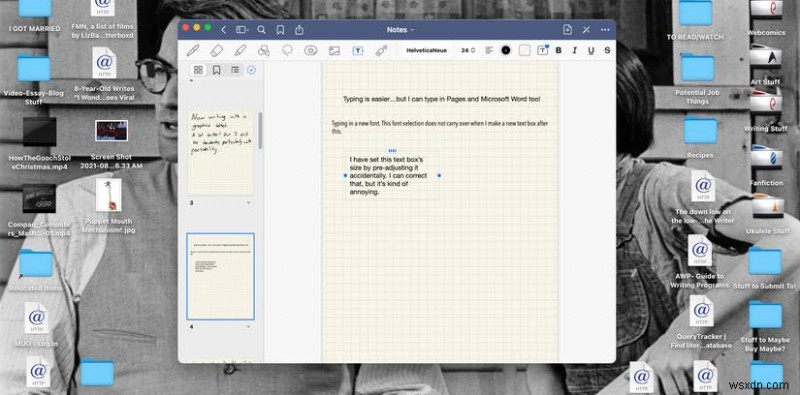This screenshot has height=395, width=800.
Task: Click the 'Typing in a new font' paragraph
Action: pos(440,128)
